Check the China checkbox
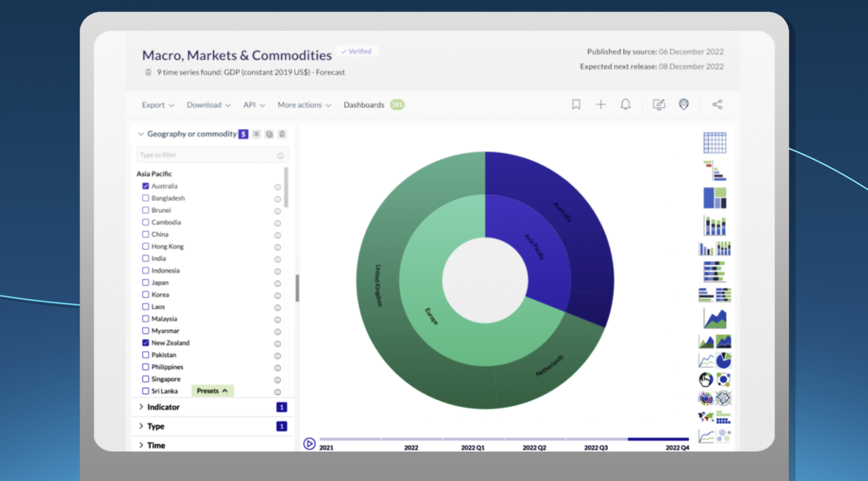 (x=146, y=234)
